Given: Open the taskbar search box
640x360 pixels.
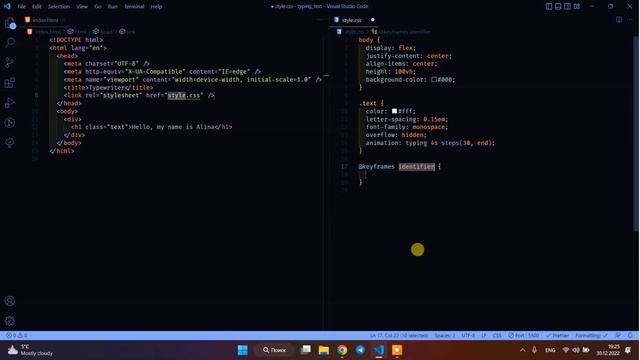Looking at the screenshot, I should click(x=275, y=350).
